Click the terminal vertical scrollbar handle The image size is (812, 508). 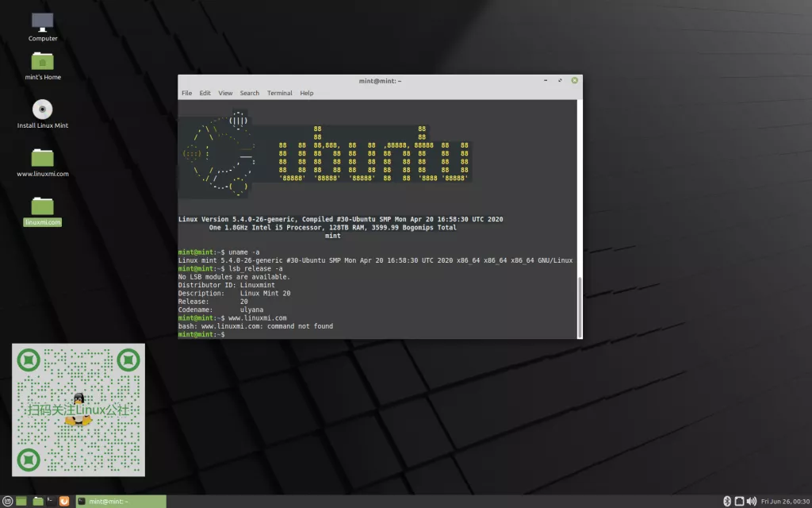click(x=580, y=307)
